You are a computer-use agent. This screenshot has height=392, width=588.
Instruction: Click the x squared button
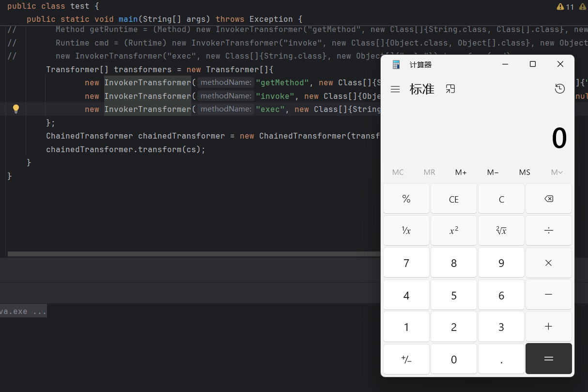tap(453, 231)
